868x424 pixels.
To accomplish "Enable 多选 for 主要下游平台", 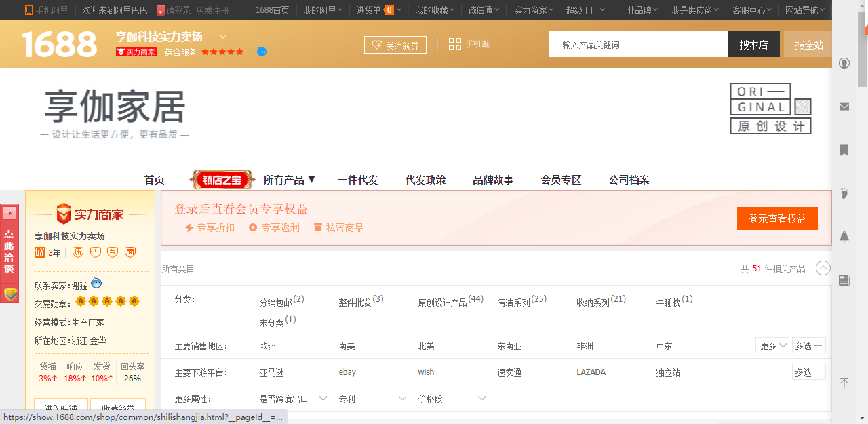I will 808,372.
